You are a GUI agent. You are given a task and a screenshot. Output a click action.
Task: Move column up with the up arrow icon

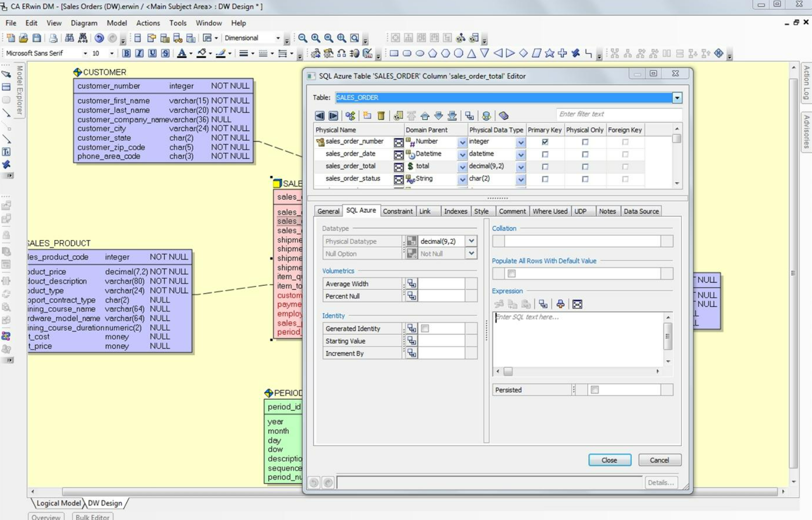pos(425,116)
